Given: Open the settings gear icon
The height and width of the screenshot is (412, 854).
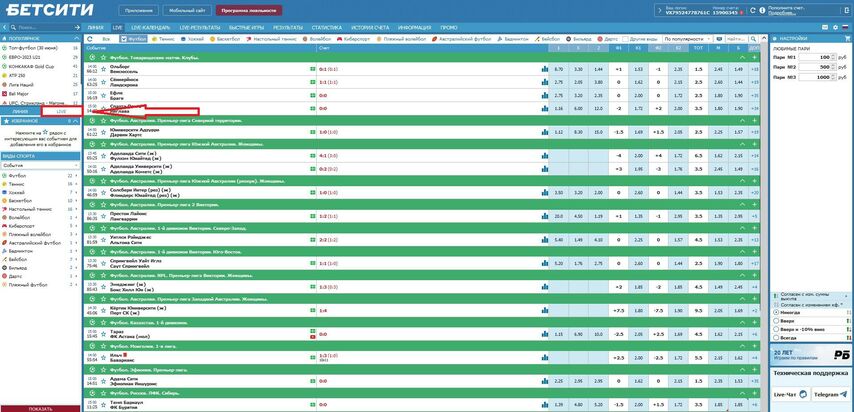Looking at the screenshot, I should pos(835,27).
